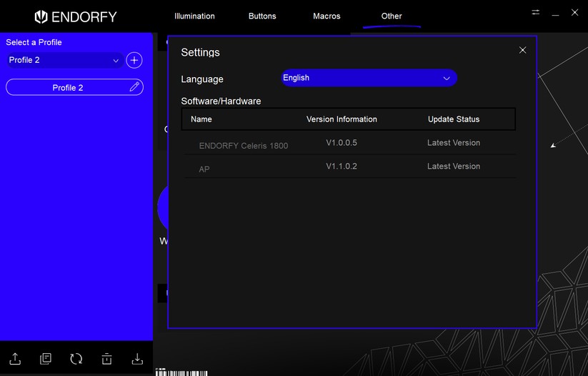This screenshot has width=588, height=376.
Task: Go to the Macros tab
Action: [x=327, y=16]
